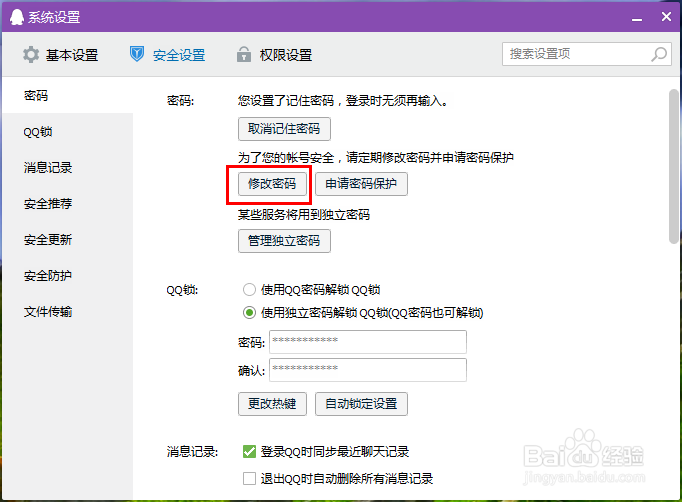Select QQ锁 in the left sidebar
The width and height of the screenshot is (682, 502).
click(67, 131)
